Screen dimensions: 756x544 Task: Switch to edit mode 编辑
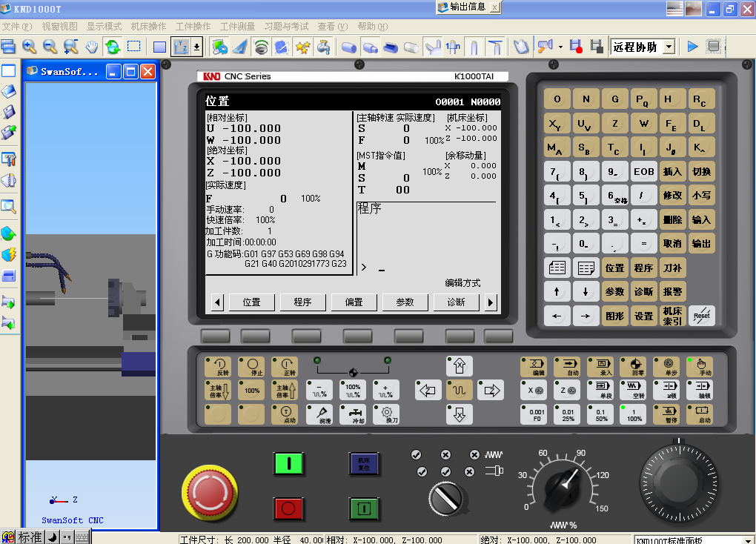point(534,367)
